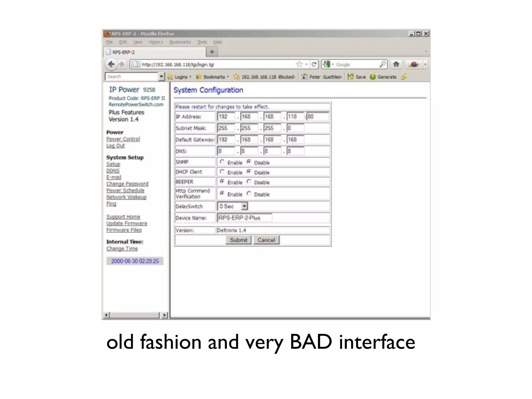Enable the SNMP radio option

tap(222, 162)
